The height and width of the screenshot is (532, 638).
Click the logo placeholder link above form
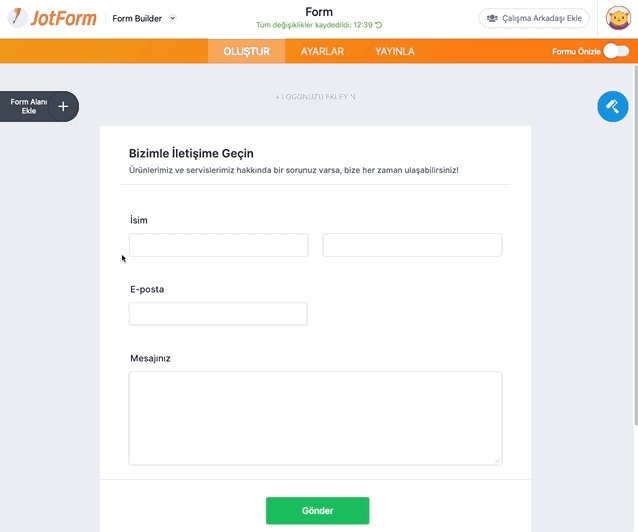pos(315,97)
